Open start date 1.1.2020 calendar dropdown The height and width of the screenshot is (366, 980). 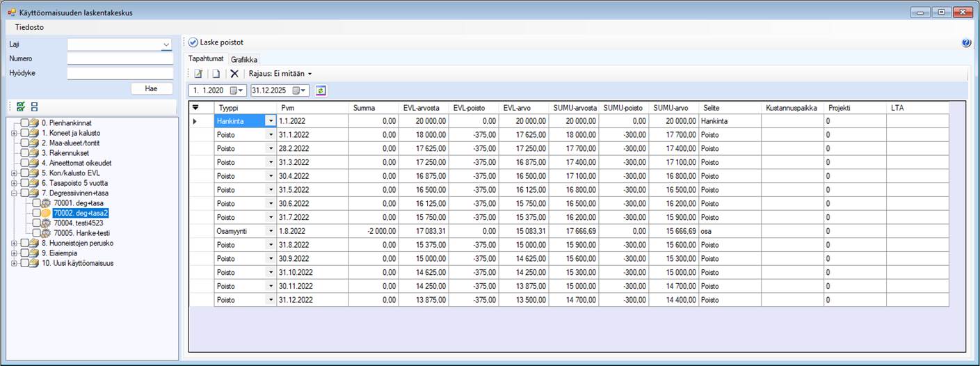point(239,90)
